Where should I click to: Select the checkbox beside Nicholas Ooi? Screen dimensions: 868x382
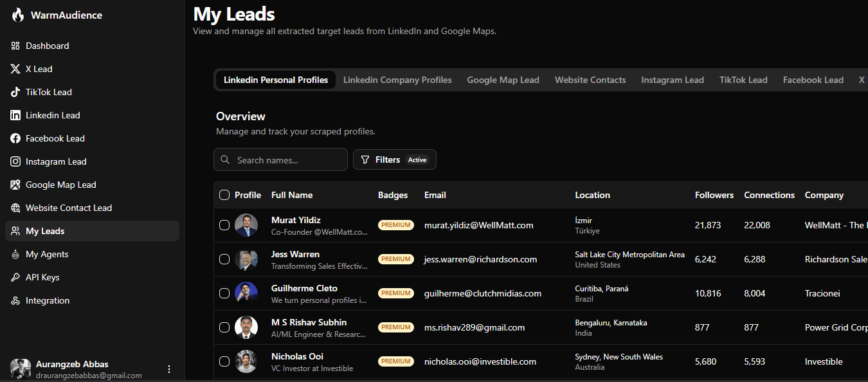(224, 361)
